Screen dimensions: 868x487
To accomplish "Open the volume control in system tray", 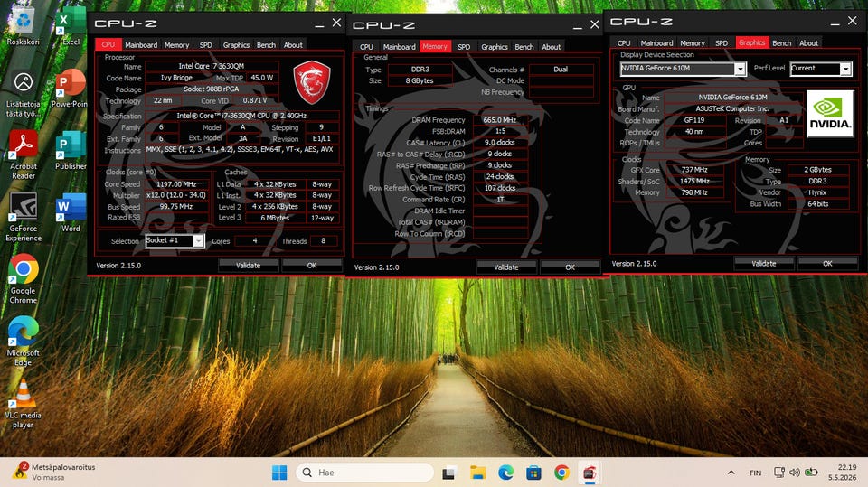I will (795, 473).
